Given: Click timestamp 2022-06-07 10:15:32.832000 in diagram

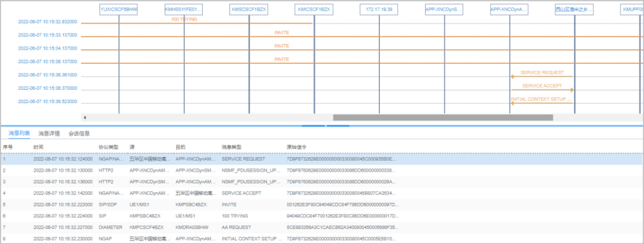Looking at the screenshot, I should (x=48, y=22).
